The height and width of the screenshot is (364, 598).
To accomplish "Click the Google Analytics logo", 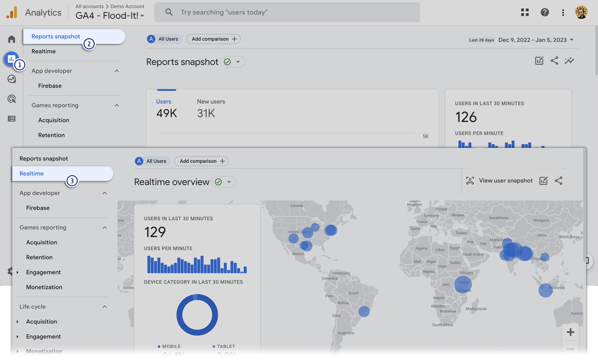I will [x=12, y=12].
